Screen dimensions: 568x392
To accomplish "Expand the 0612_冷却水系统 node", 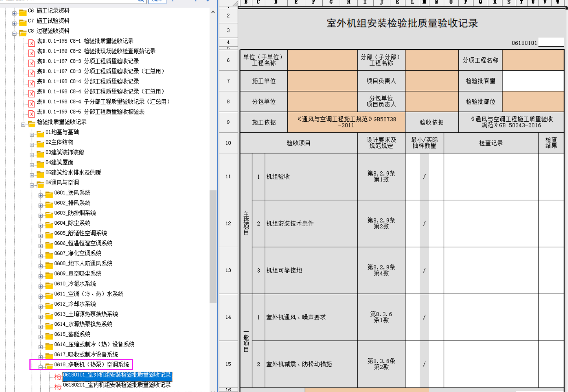I will tap(40, 306).
